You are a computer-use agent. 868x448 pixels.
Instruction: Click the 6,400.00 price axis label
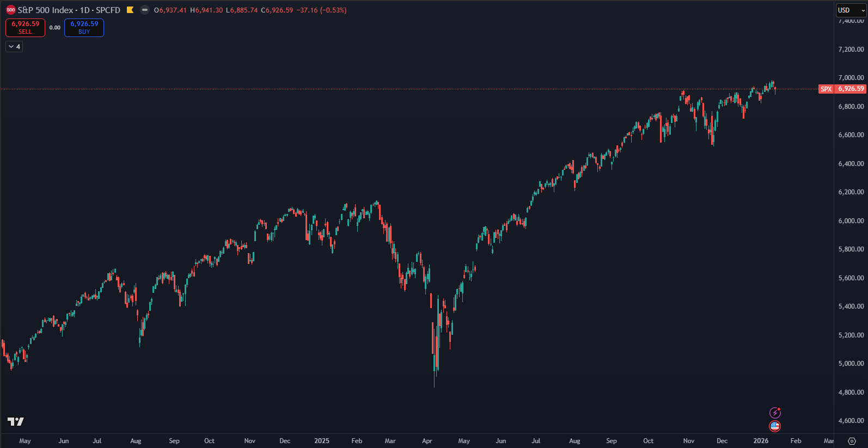coord(851,164)
